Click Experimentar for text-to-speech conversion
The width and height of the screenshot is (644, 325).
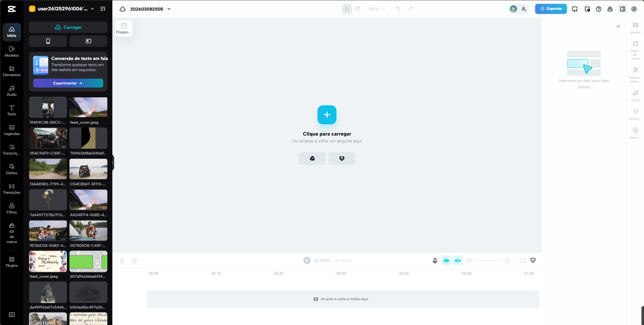point(68,83)
